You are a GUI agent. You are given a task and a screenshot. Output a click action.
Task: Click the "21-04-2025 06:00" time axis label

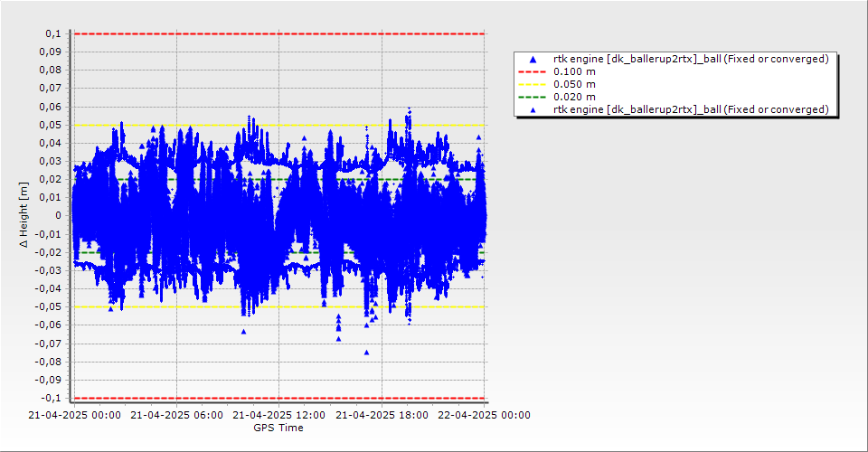click(176, 415)
